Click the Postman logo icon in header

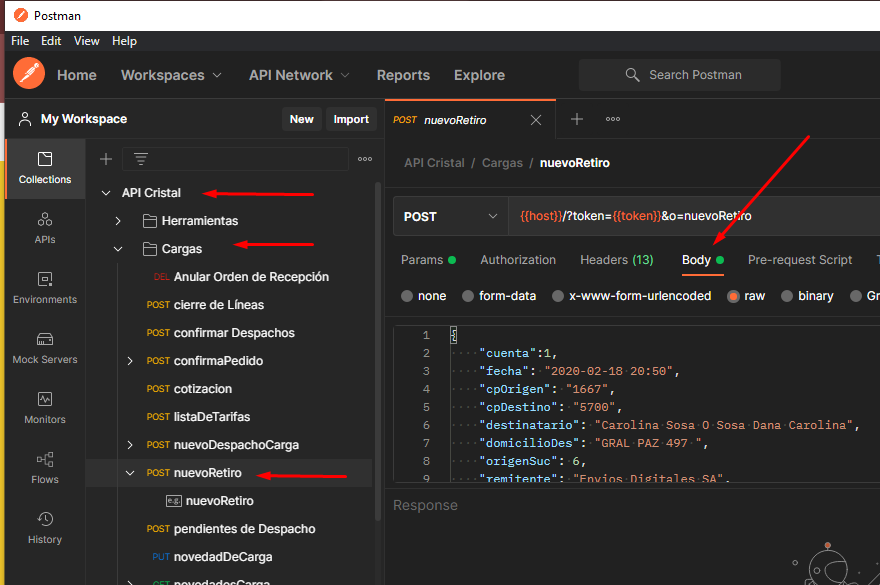point(29,74)
